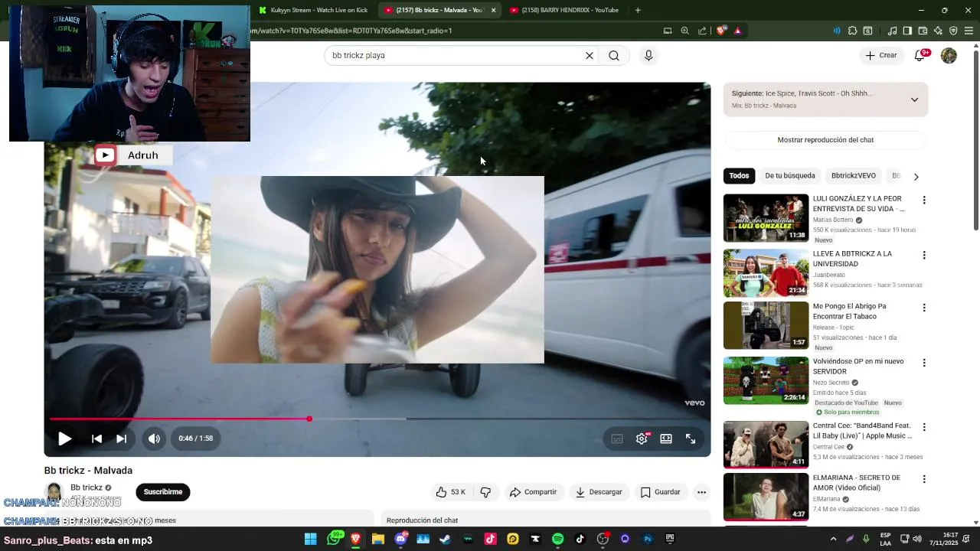Select the 'BbtrickzVEVO' filter chip
Image resolution: width=980 pixels, height=551 pixels.
(854, 176)
